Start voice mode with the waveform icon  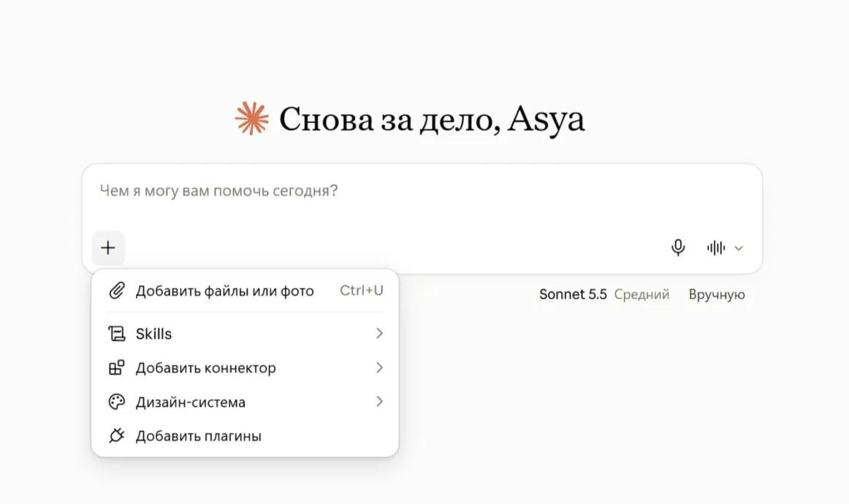pos(716,248)
